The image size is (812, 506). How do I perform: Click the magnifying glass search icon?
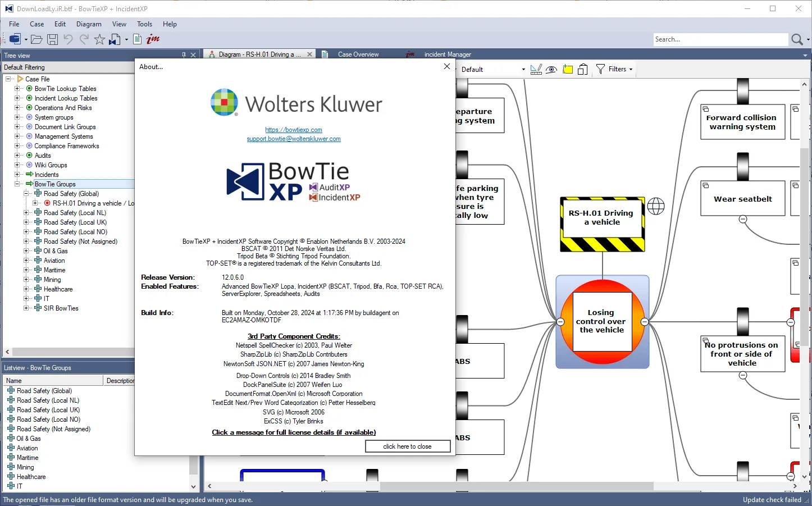[x=797, y=39]
